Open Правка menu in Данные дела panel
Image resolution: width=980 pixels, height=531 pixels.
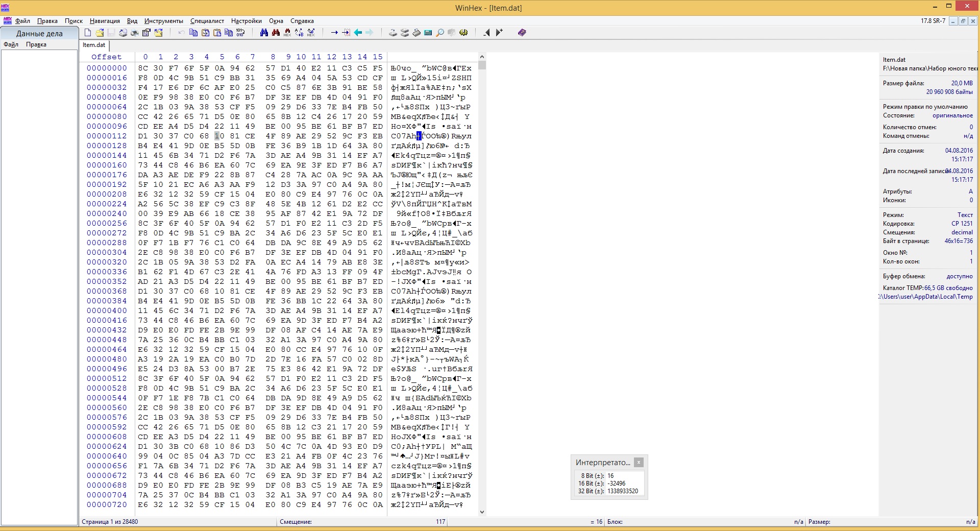pos(36,44)
